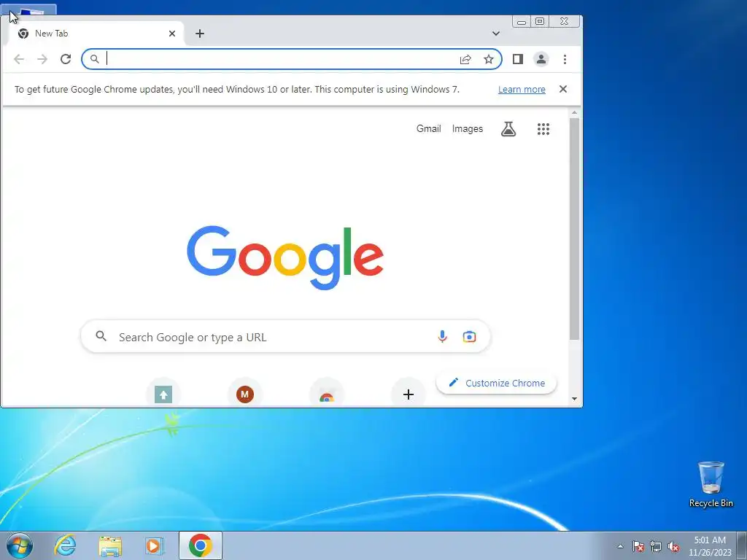Viewport: 747px width, 560px height.
Task: Click the muted volume tray icon
Action: click(x=673, y=546)
